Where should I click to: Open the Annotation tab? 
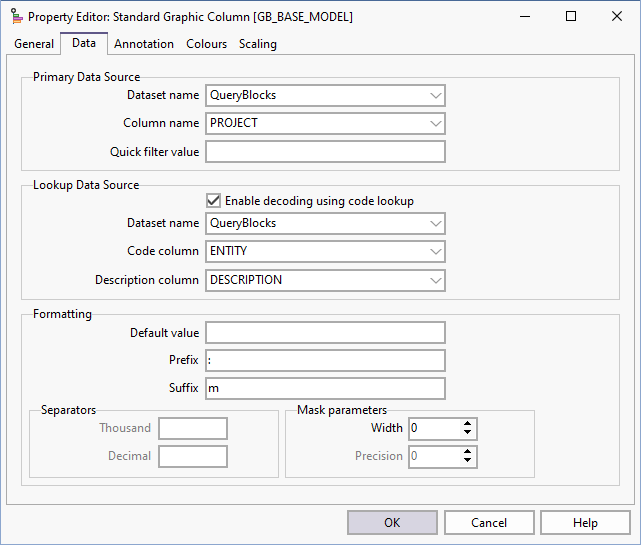pos(144,44)
